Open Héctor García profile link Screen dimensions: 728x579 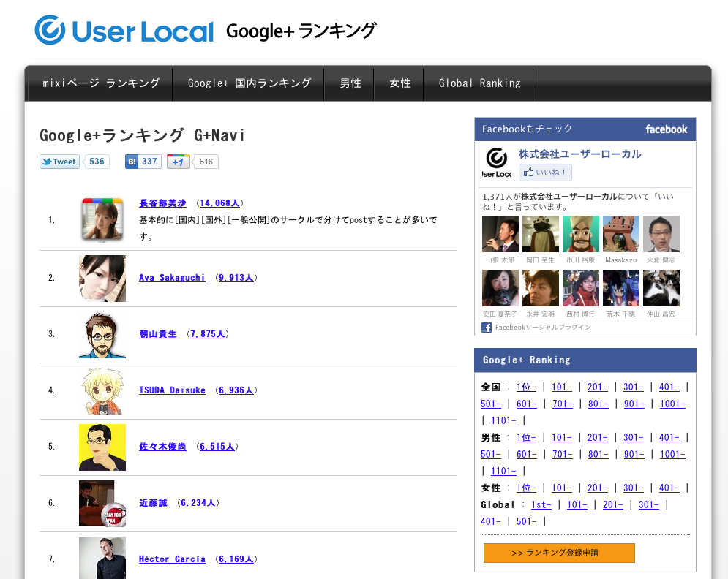tap(172, 559)
